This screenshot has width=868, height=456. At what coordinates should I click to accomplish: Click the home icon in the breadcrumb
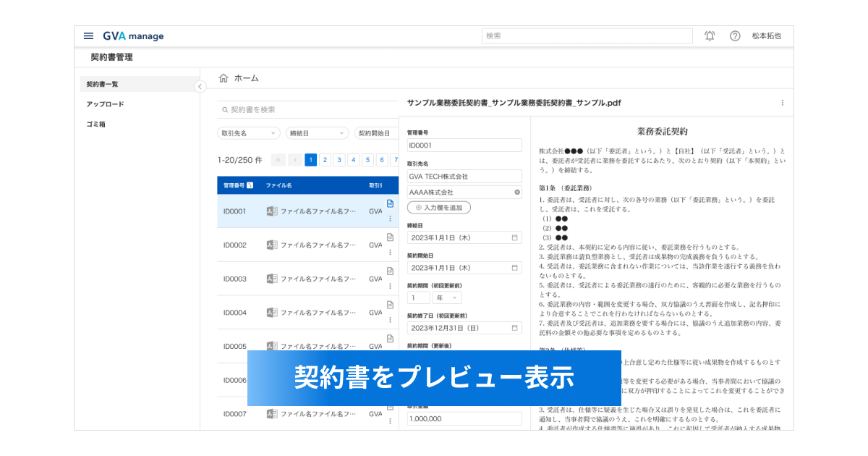click(x=224, y=78)
